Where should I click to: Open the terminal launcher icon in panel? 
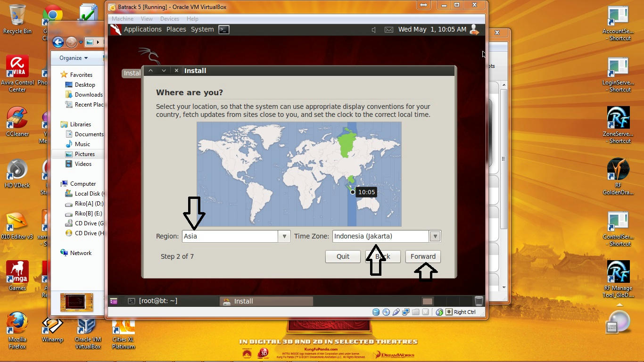tap(224, 29)
